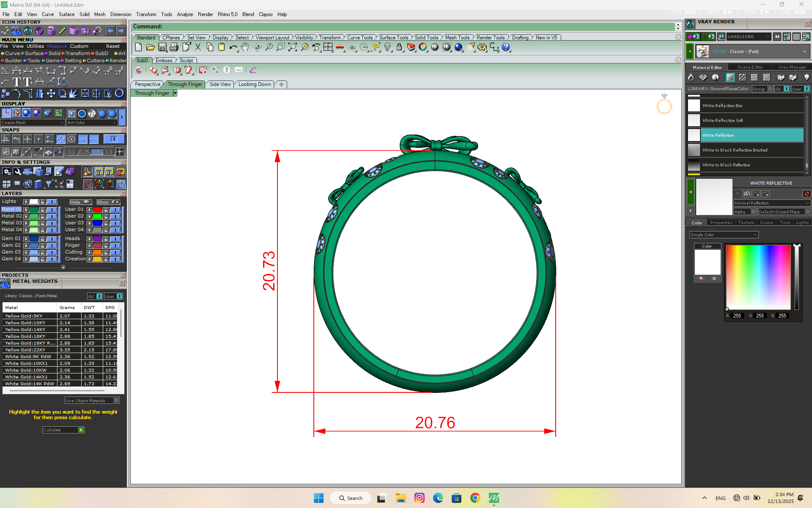This screenshot has width=812, height=508.
Task: Click the color wheel icon in Standard toolbar
Action: (422, 47)
